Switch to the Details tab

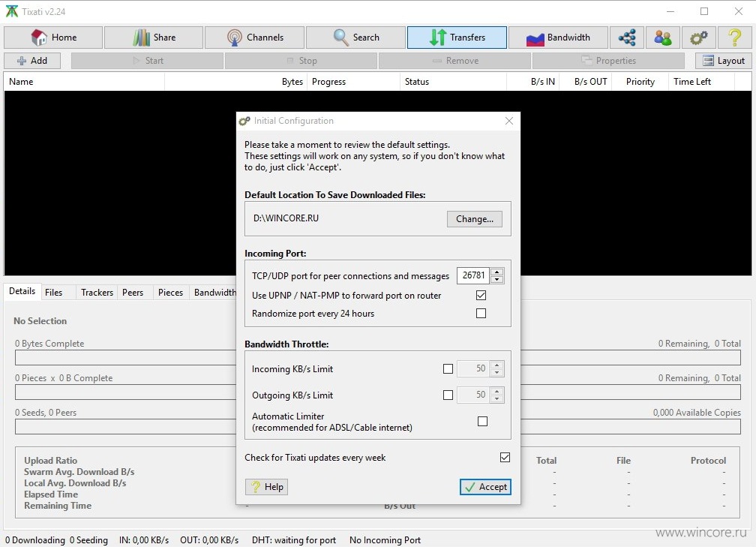click(22, 291)
